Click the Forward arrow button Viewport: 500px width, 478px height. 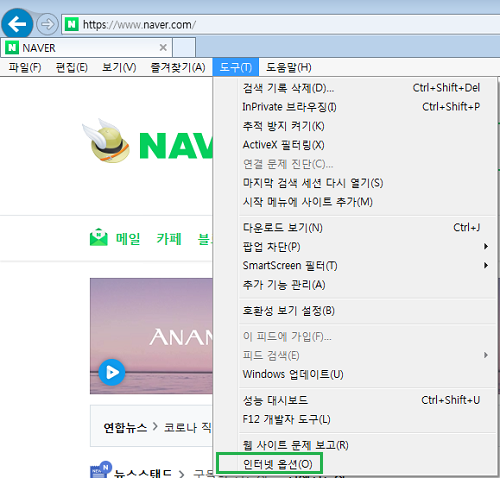(x=47, y=24)
